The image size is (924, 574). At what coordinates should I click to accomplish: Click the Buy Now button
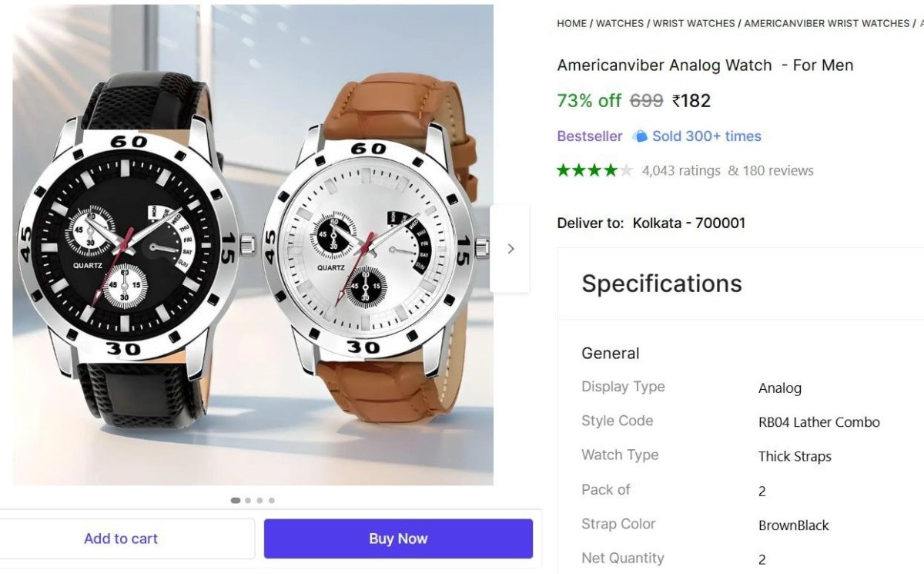click(398, 538)
